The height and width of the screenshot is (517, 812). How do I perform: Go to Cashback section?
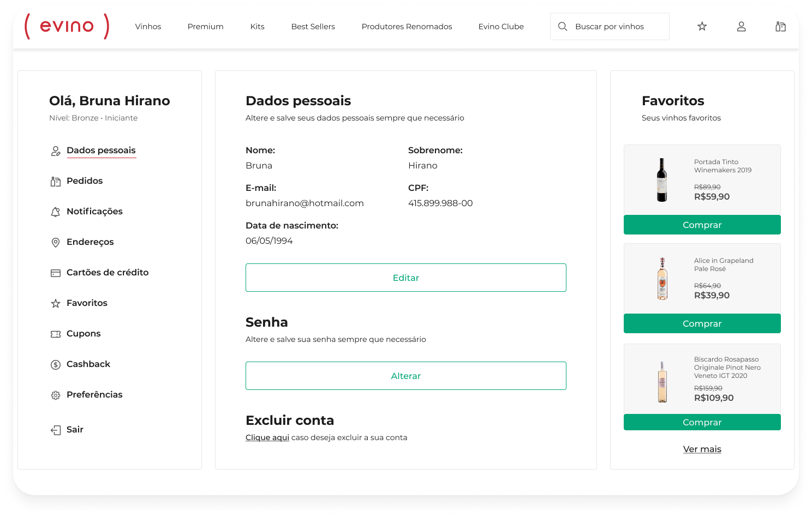88,364
